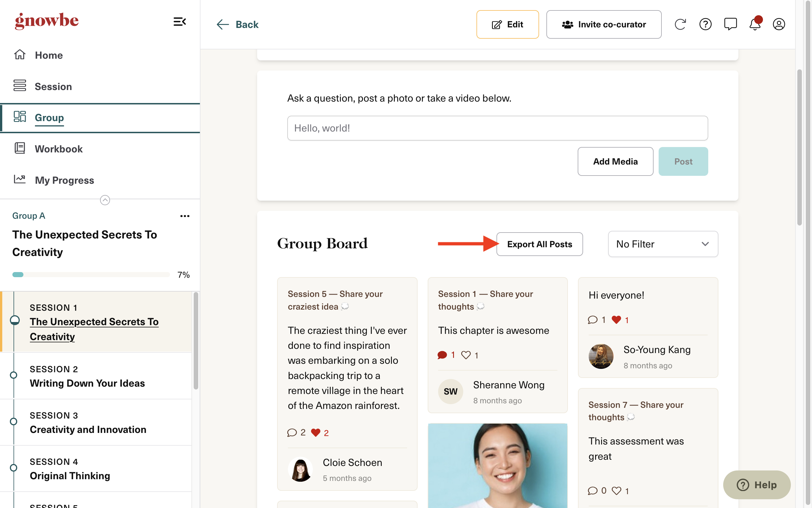Click the Group board icon
The image size is (812, 508).
click(x=19, y=117)
